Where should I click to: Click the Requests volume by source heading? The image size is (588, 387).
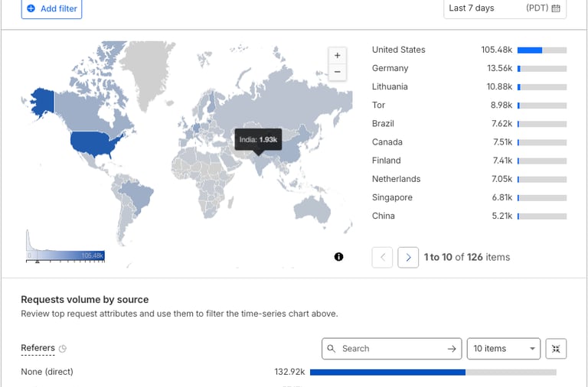(x=85, y=300)
